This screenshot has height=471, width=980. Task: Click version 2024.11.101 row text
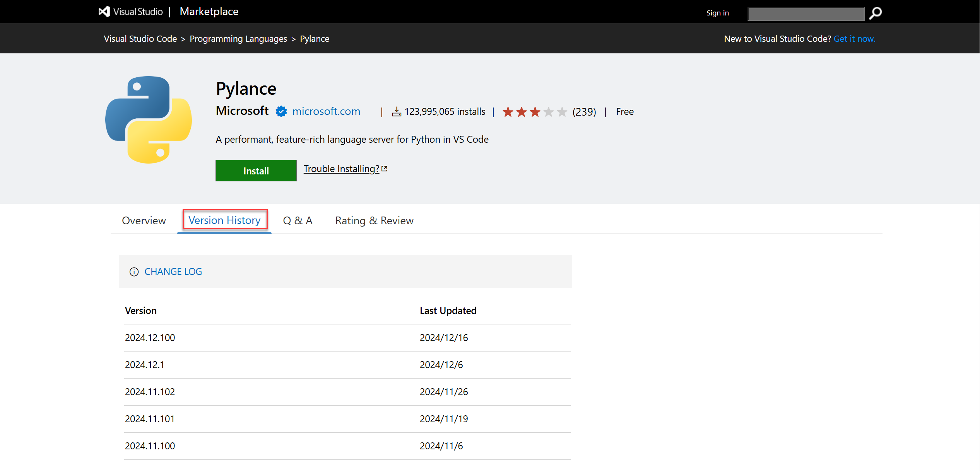click(x=150, y=419)
